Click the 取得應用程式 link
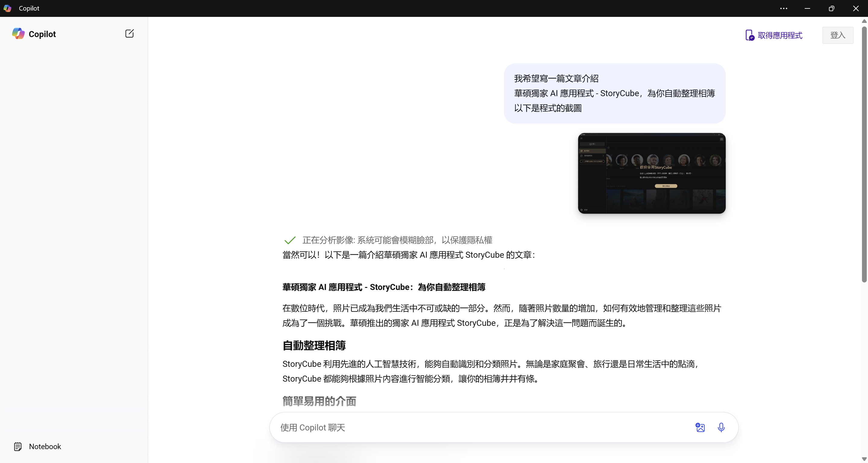 point(780,35)
